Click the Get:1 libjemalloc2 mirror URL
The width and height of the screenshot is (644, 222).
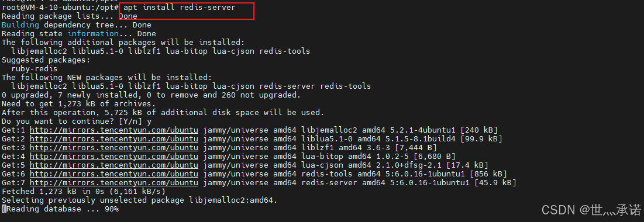click(x=114, y=130)
